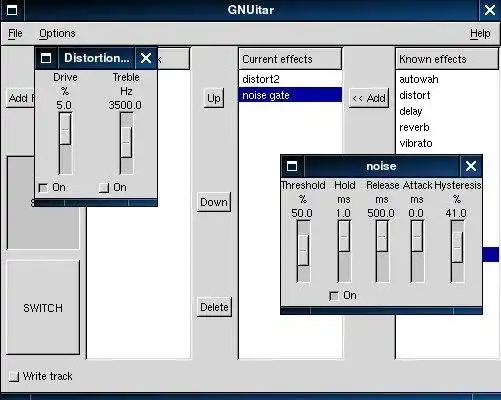Click the big SWITCH button

(x=43, y=308)
